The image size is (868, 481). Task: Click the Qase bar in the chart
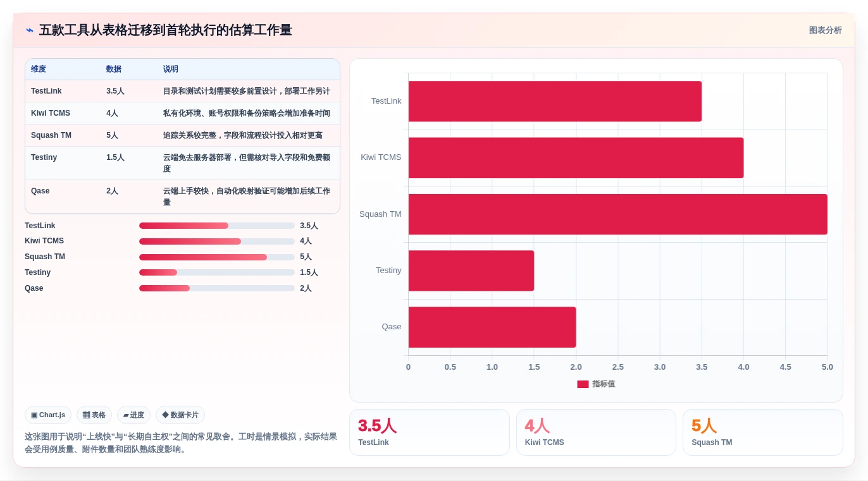coord(492,327)
